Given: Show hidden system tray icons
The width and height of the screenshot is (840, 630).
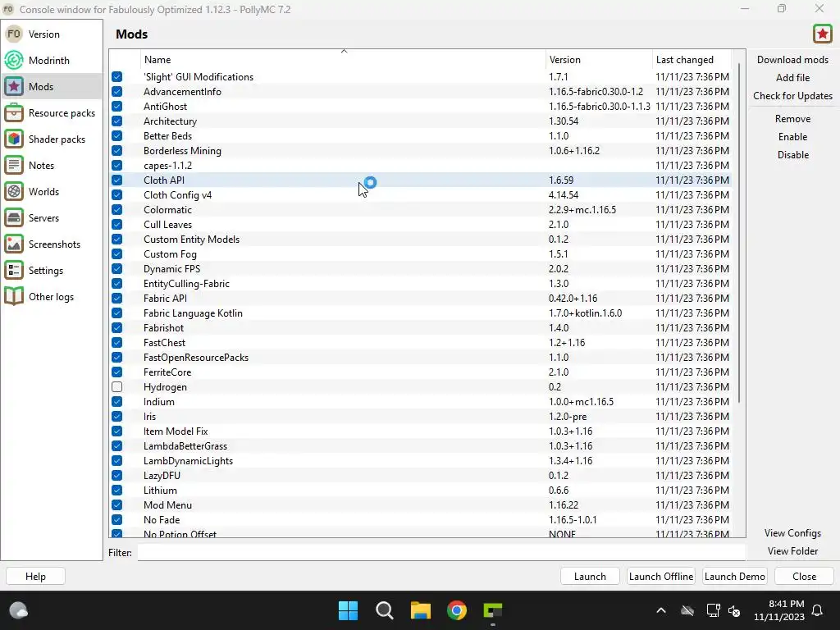Looking at the screenshot, I should coord(661,610).
